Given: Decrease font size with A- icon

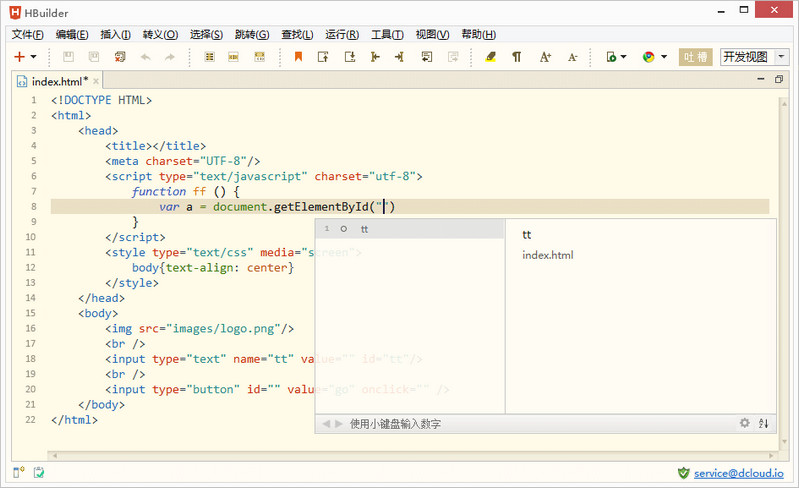Looking at the screenshot, I should (x=573, y=57).
